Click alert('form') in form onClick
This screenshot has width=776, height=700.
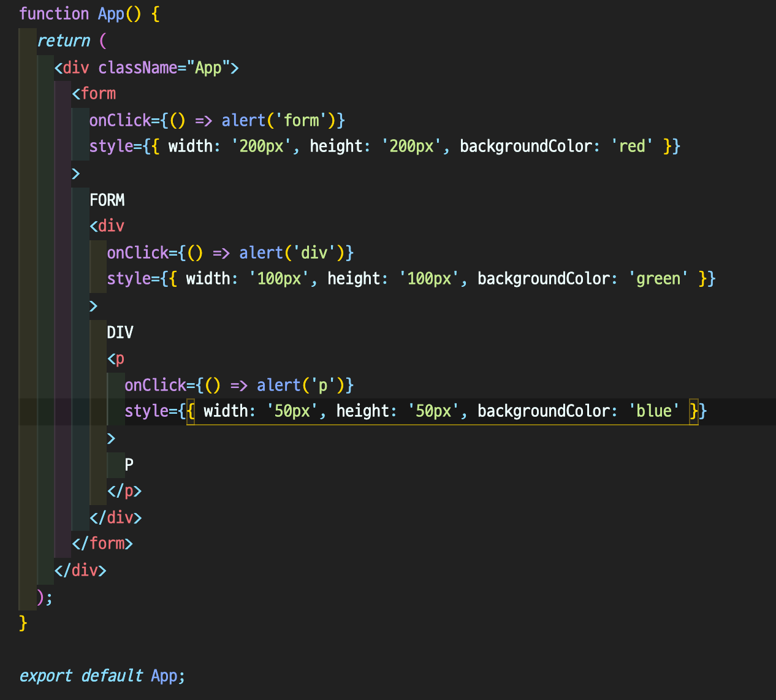click(x=279, y=120)
